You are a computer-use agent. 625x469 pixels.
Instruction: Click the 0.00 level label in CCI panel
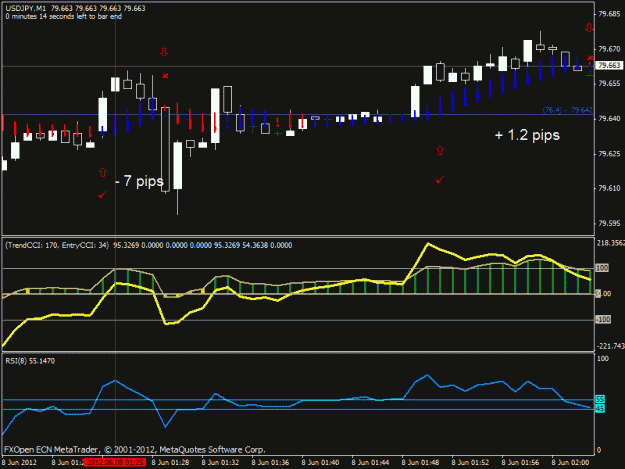[603, 294]
